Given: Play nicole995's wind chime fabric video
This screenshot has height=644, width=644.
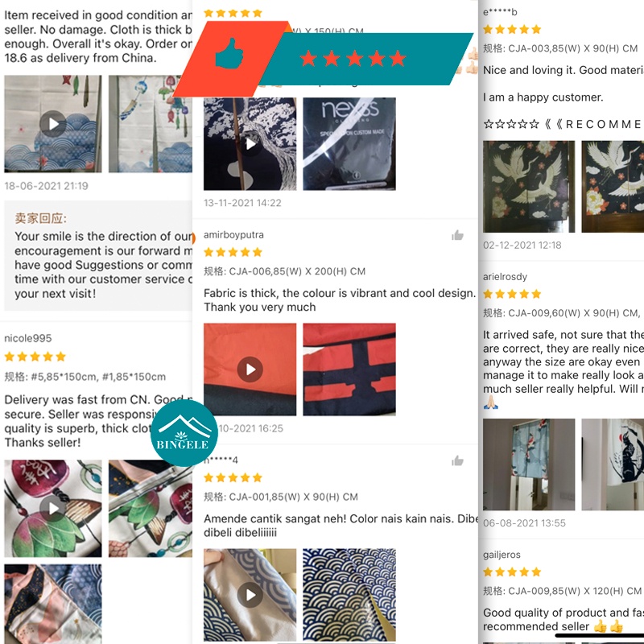Looking at the screenshot, I should pos(53,508).
